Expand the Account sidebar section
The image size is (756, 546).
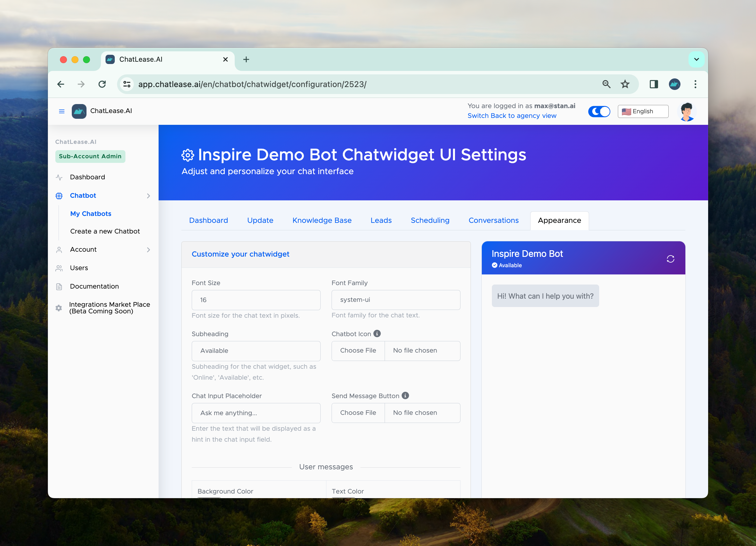tap(148, 250)
